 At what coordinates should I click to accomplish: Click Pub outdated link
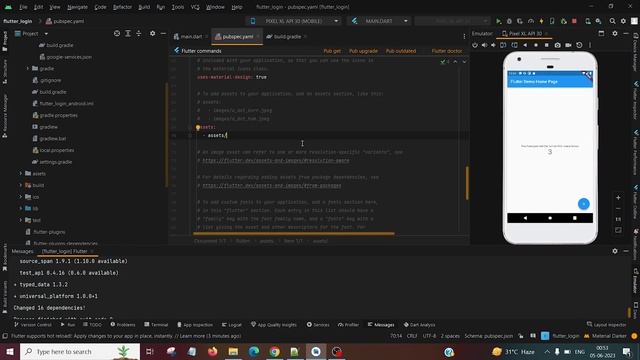401,51
